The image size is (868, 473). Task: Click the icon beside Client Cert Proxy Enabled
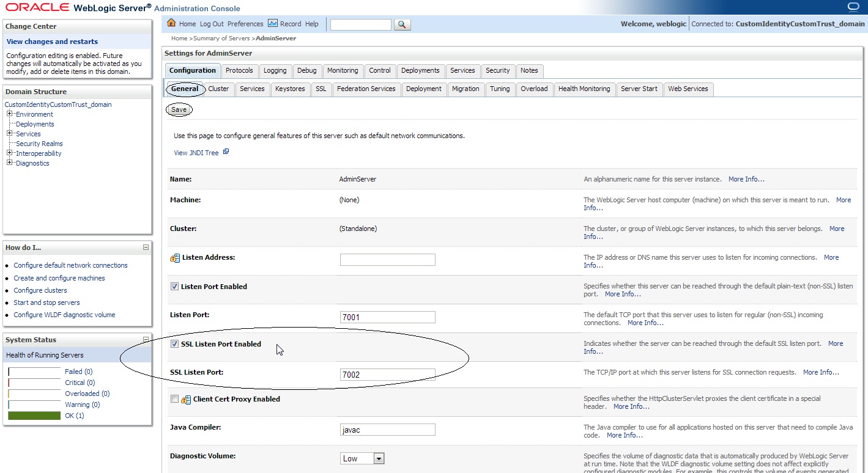pos(187,399)
